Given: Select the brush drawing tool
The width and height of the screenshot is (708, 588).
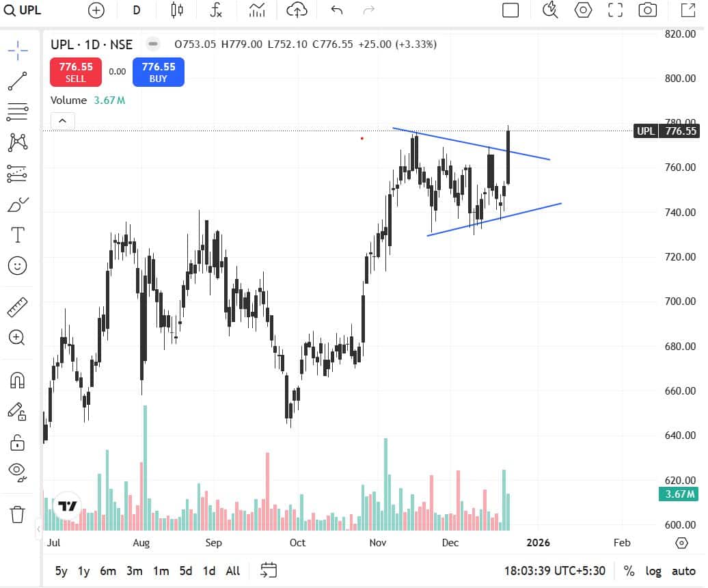Looking at the screenshot, I should pyautogui.click(x=18, y=204).
